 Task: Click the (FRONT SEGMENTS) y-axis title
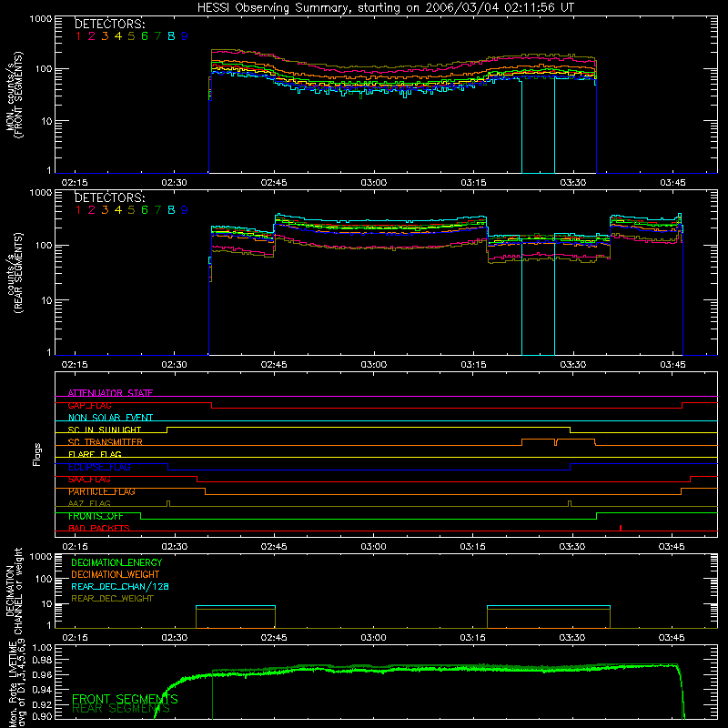coord(18,95)
